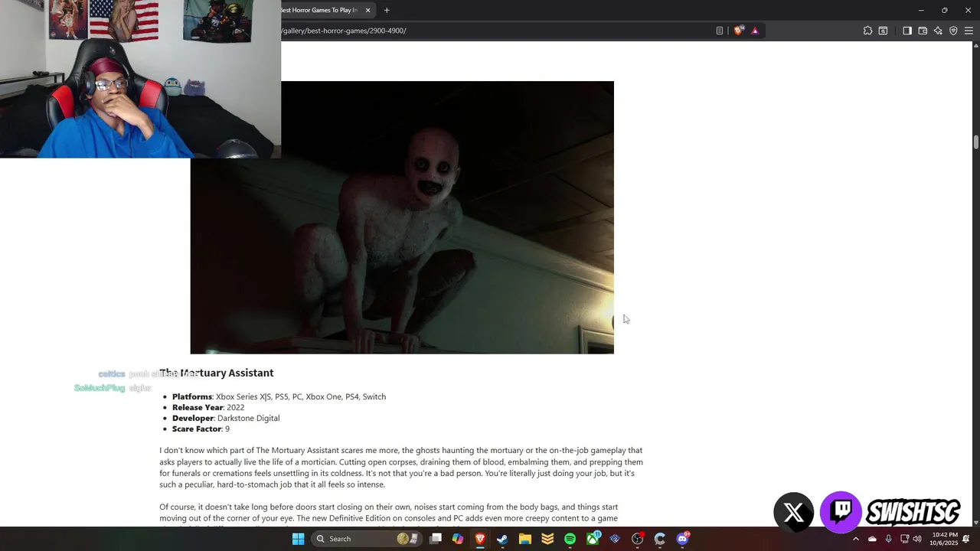Open the gray C app taskbar icon
Image resolution: width=980 pixels, height=551 pixels.
660,539
